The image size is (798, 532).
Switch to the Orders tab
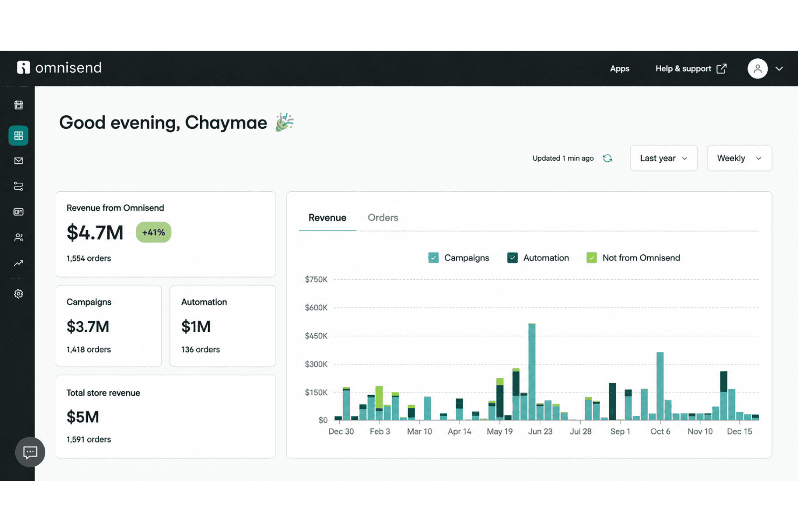[x=383, y=218]
